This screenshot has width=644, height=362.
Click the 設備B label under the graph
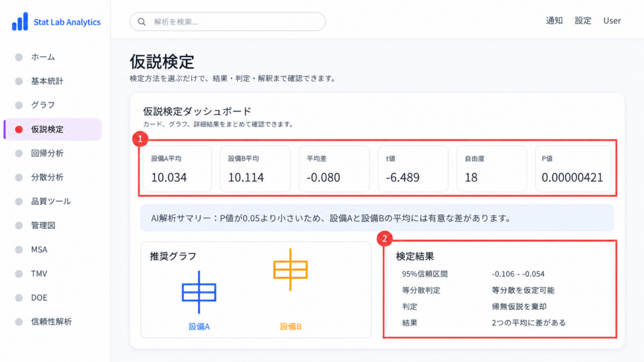291,327
